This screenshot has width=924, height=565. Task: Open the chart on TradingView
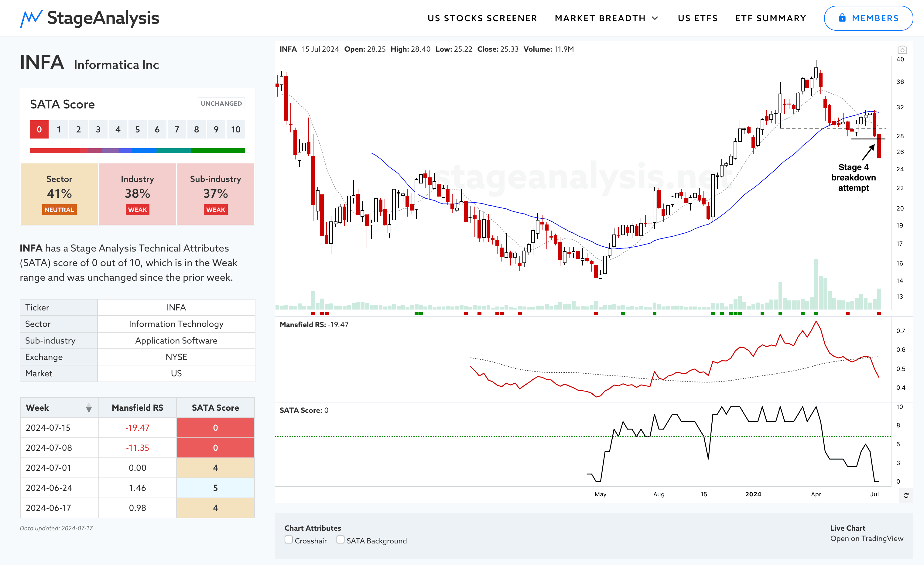(x=867, y=538)
